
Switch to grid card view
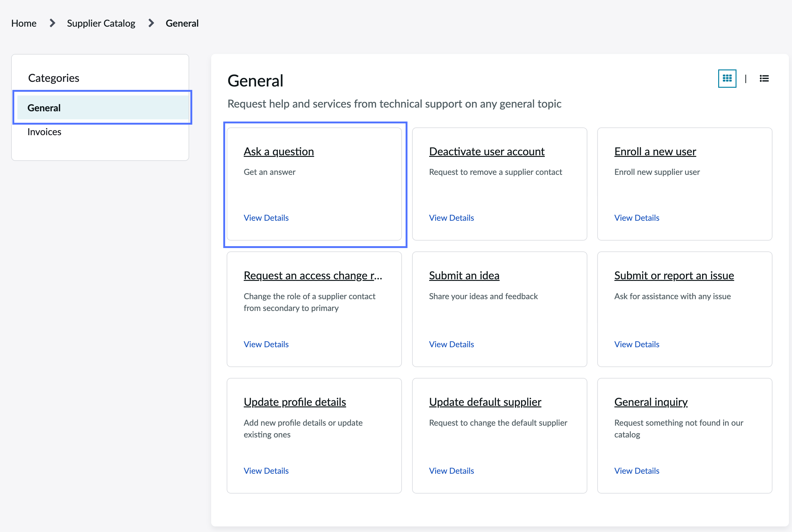(727, 79)
